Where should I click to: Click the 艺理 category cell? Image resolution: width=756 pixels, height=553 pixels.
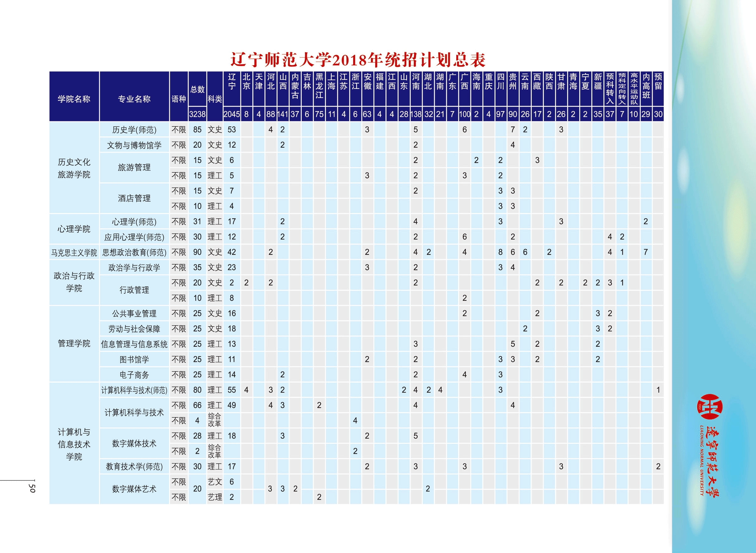pyautogui.click(x=215, y=497)
